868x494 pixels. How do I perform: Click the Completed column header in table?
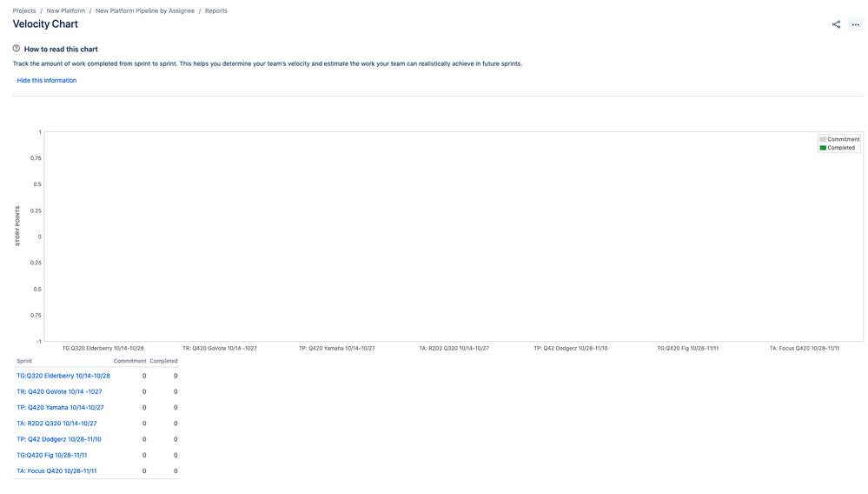pos(164,361)
